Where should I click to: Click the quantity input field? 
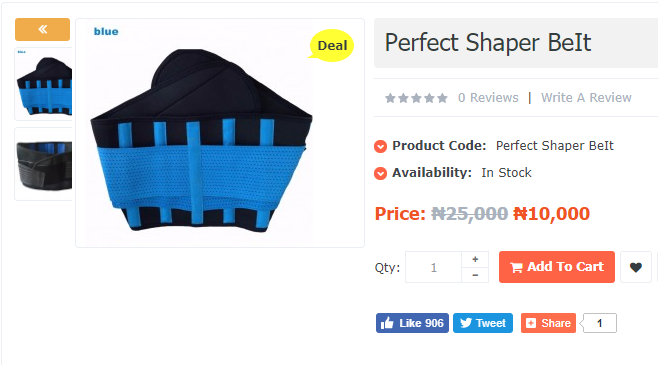(433, 267)
